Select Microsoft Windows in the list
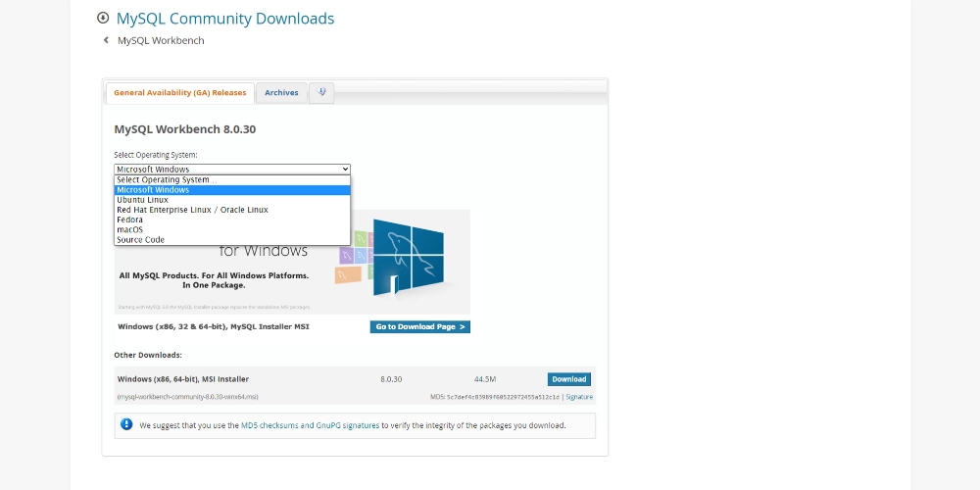This screenshot has height=490, width=980. coord(232,190)
